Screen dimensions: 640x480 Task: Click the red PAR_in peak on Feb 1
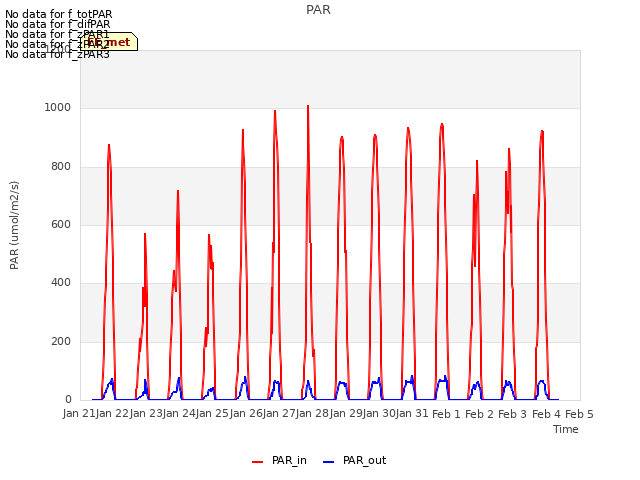(x=442, y=124)
